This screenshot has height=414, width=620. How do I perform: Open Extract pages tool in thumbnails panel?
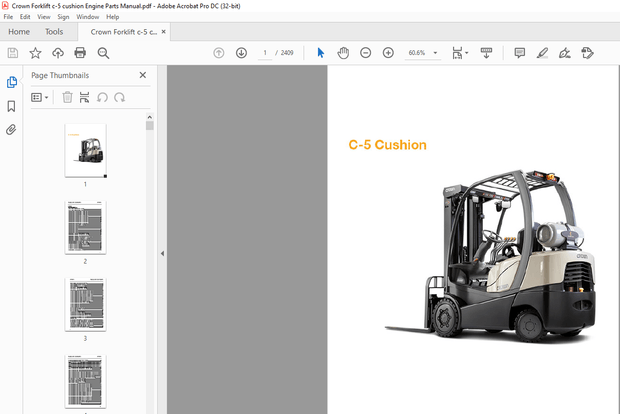84,97
